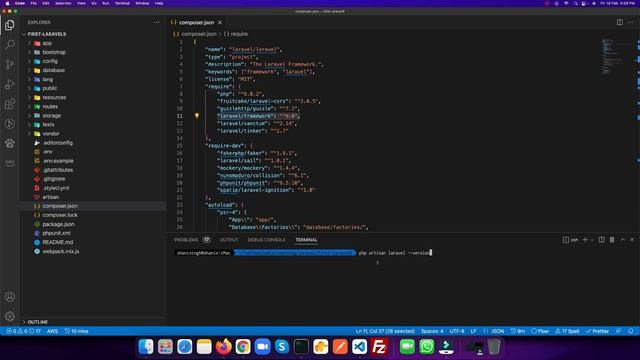The image size is (640, 360).
Task: Click the 17 Spell status bar item
Action: click(567, 331)
